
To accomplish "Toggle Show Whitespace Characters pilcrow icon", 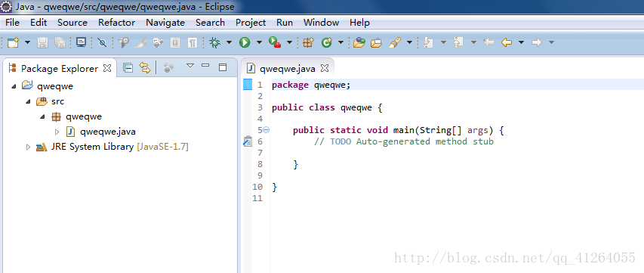I will 193,42.
